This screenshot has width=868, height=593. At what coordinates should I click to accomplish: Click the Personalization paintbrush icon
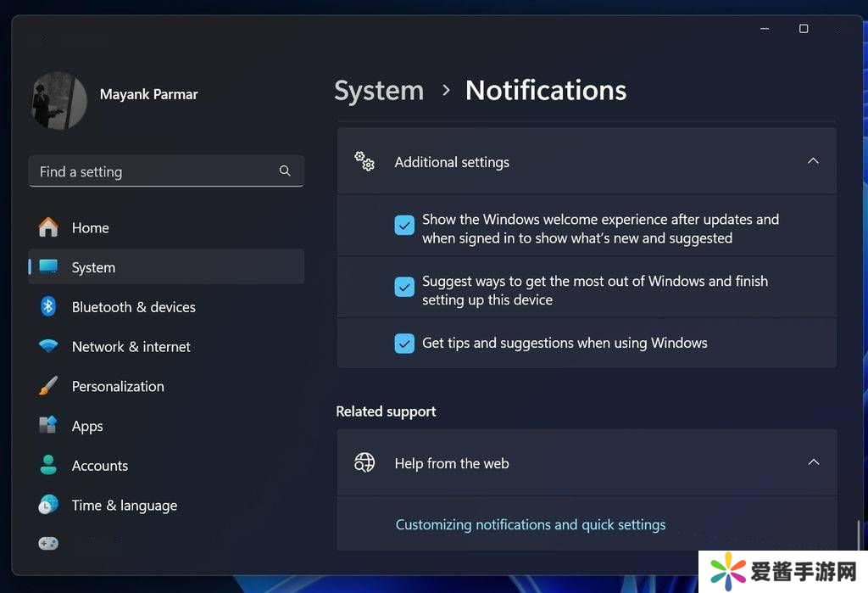(48, 386)
